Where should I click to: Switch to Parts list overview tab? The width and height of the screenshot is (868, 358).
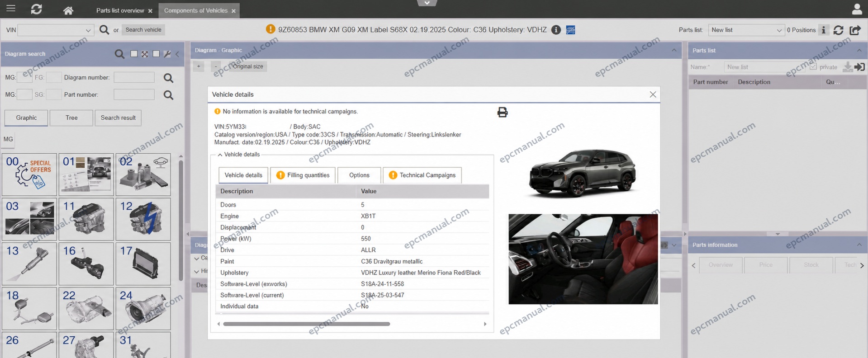120,10
